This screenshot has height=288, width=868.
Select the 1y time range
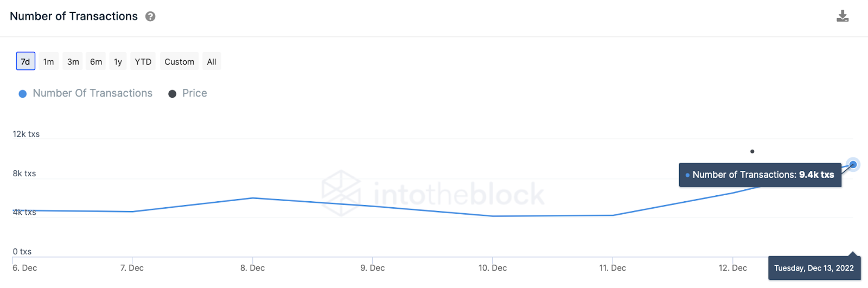118,61
